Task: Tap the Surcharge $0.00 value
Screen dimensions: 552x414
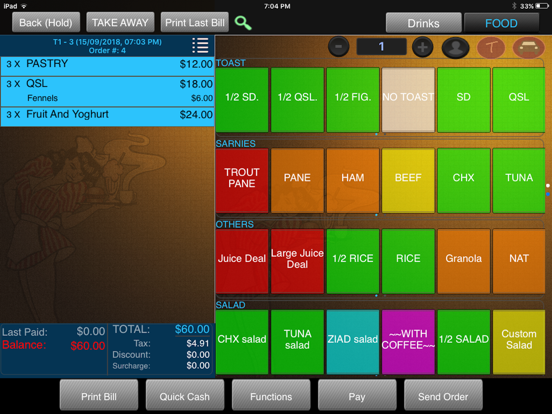Action: pyautogui.click(x=198, y=366)
